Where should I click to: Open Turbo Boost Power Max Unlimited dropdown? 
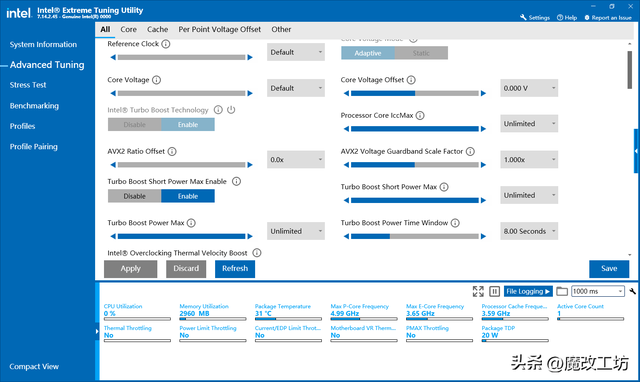tap(296, 231)
